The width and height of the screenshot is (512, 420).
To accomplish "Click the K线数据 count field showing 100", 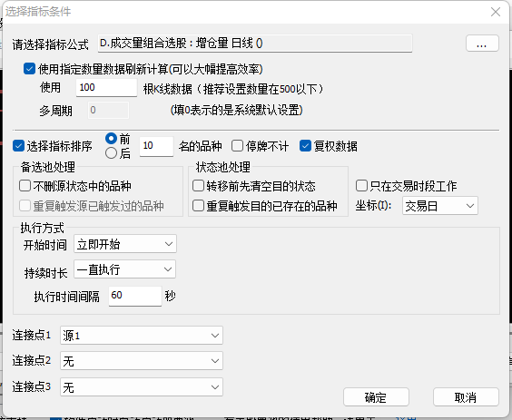I will (106, 87).
